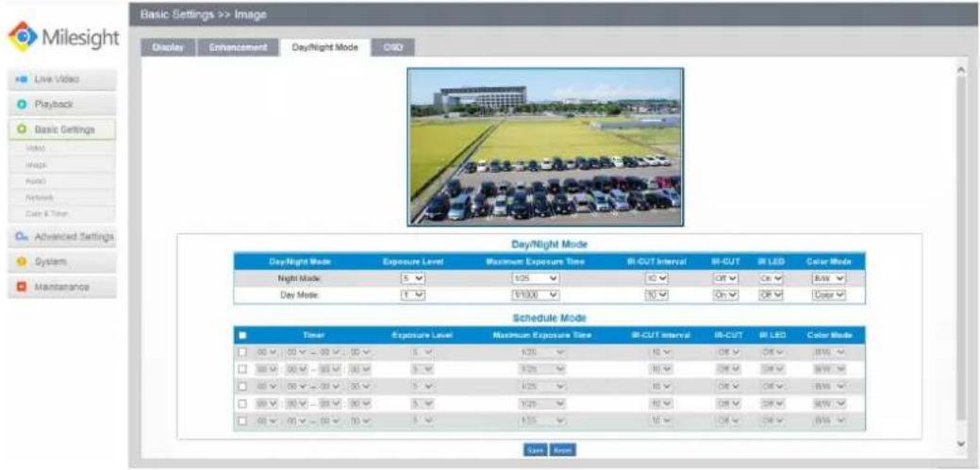Open third schedule row IR LED dropdown
This screenshot has width=980, height=470.
772,386
